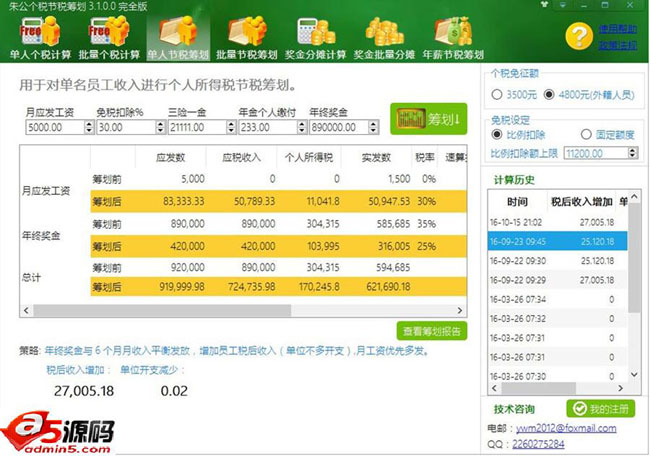Click the 税率 column header
The width and height of the screenshot is (650, 456).
click(x=425, y=158)
